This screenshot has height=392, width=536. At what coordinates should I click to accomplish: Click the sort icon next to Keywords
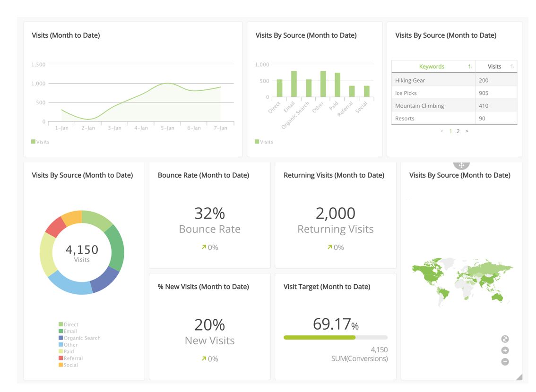click(469, 66)
